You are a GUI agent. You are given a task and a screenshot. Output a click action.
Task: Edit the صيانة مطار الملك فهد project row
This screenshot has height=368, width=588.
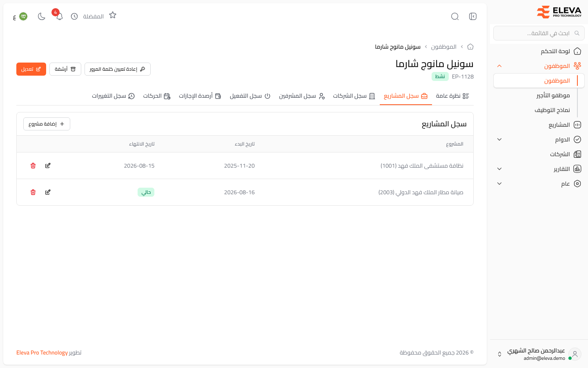(x=48, y=192)
